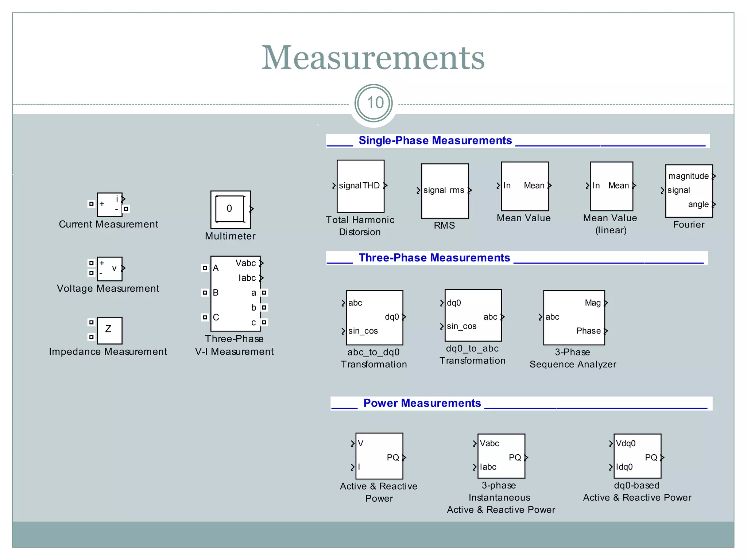Click the Mean Value (linear) block

(x=611, y=186)
